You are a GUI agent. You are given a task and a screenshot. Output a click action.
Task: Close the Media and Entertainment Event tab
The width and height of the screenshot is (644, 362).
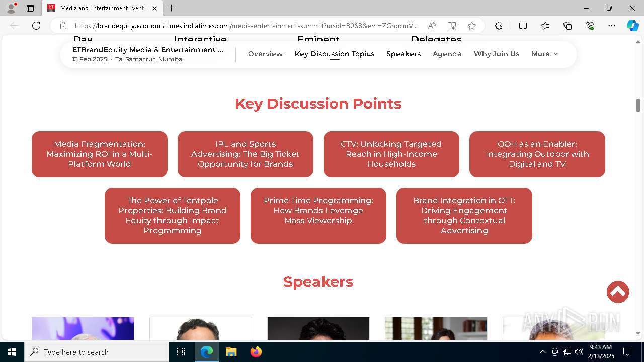pyautogui.click(x=154, y=8)
